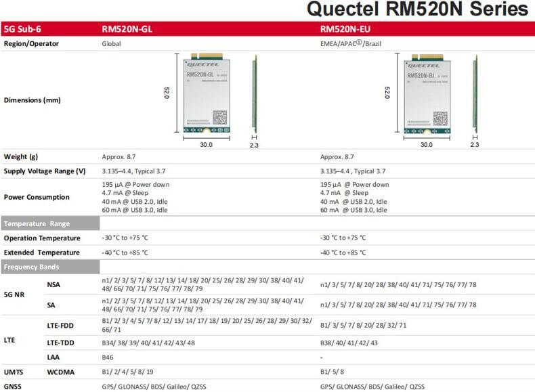Click the 'RM520N-EU' column header

pyautogui.click(x=345, y=29)
